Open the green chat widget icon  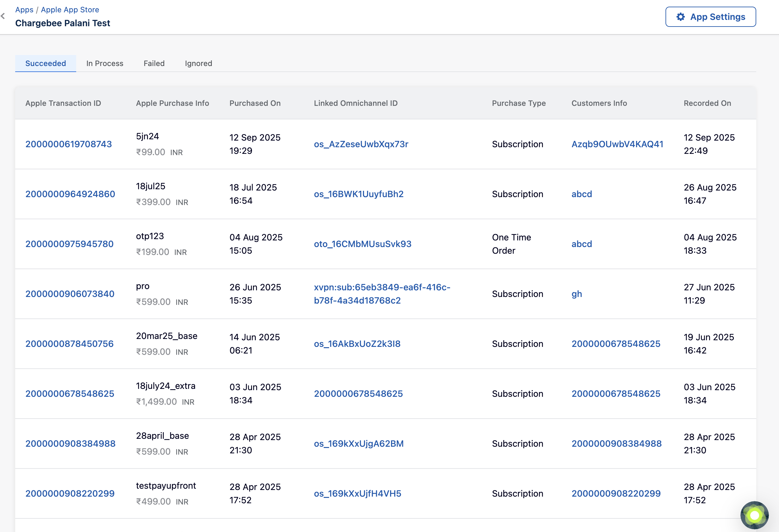click(754, 515)
